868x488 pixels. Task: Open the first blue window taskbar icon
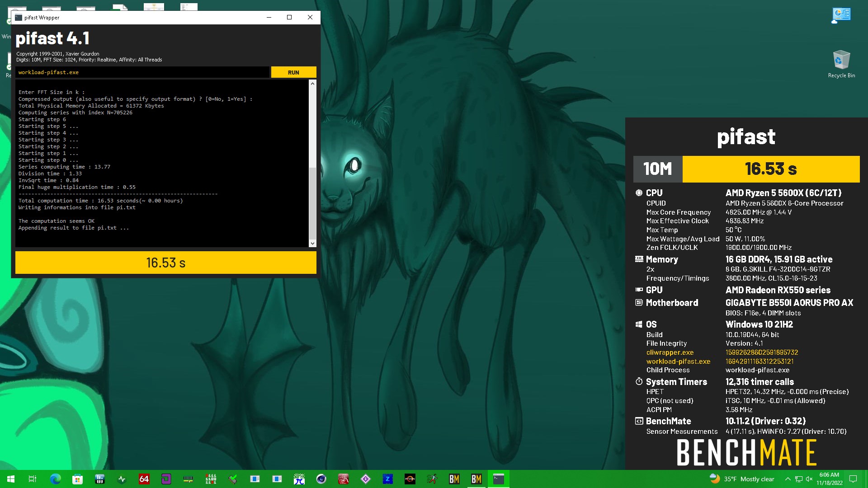(255, 479)
